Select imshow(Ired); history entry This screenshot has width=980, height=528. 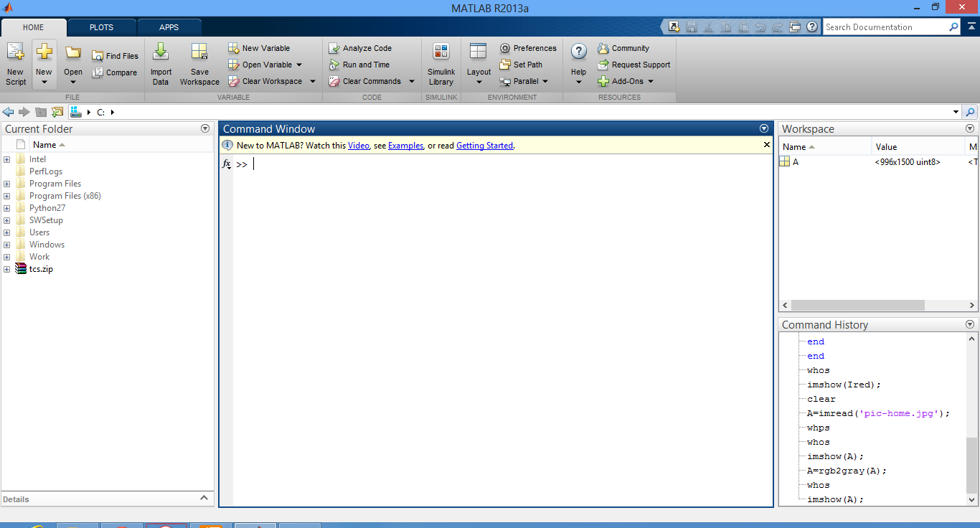click(844, 385)
